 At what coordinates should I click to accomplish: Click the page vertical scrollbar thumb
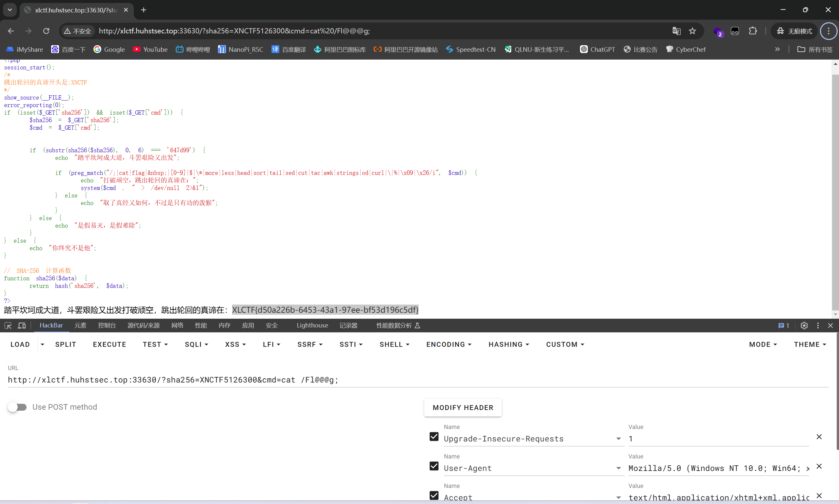coord(835,190)
